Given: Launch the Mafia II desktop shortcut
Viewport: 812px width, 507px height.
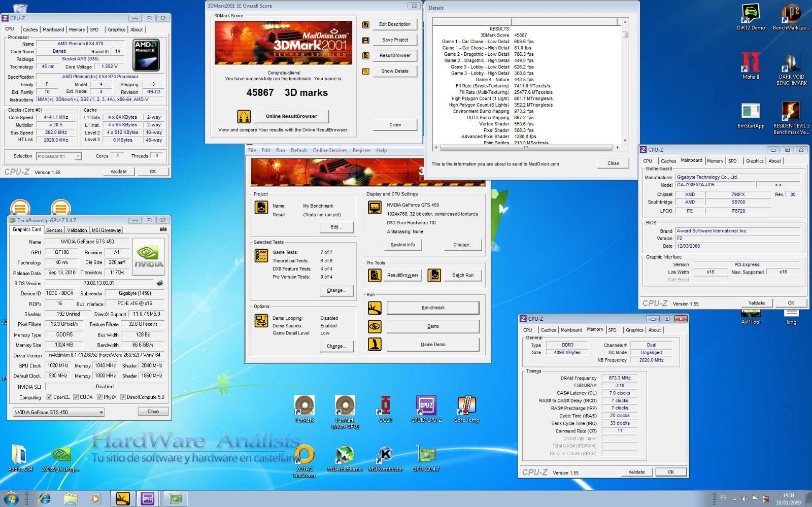Looking at the screenshot, I should click(x=751, y=65).
